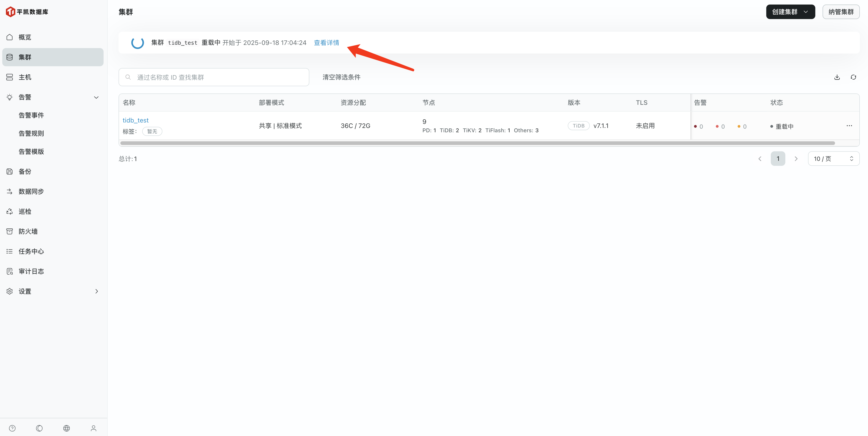Viewport: 868px width, 436px height.
Task: Open the 防火墙 (Firewall) page
Action: tap(27, 231)
